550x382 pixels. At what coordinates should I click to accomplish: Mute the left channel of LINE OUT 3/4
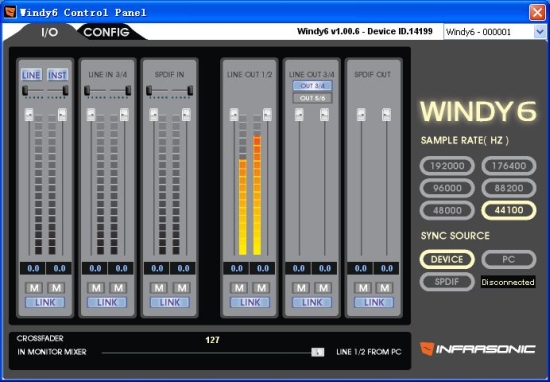coord(301,288)
